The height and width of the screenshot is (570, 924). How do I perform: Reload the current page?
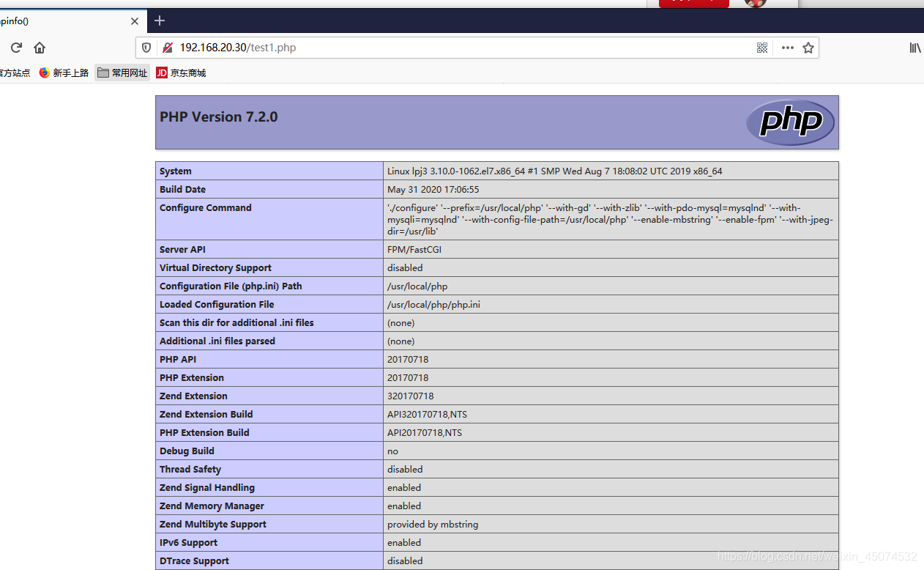[16, 48]
